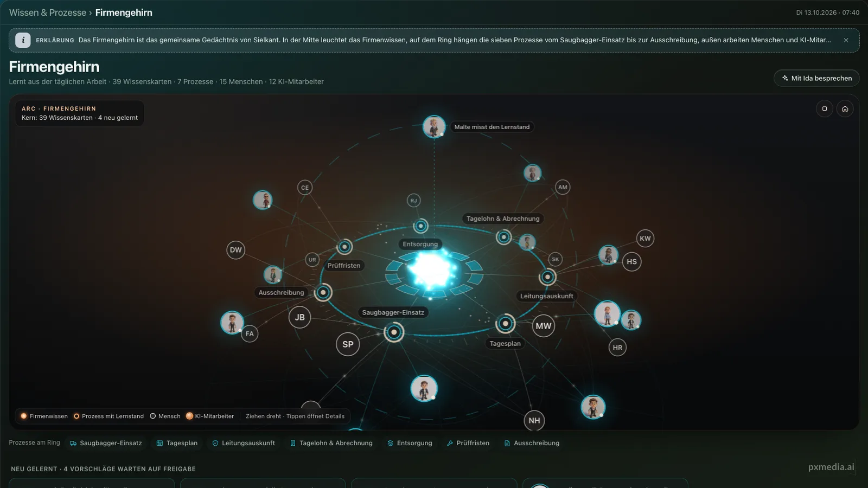
Task: Select the Ausschreibung ring node
Action: [x=323, y=292]
